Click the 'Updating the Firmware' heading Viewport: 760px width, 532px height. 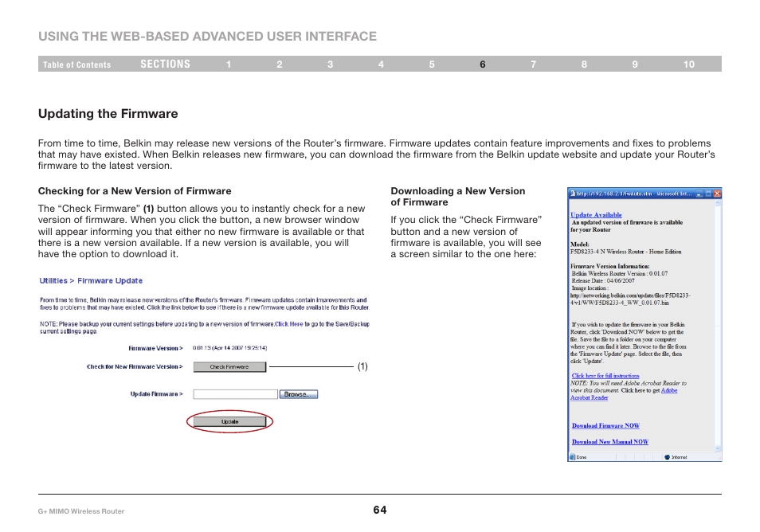coord(108,114)
